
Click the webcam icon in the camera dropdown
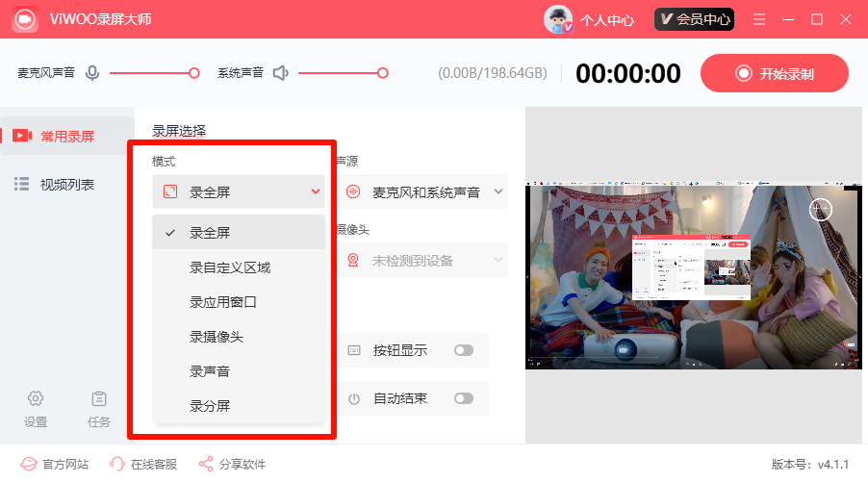(x=353, y=260)
